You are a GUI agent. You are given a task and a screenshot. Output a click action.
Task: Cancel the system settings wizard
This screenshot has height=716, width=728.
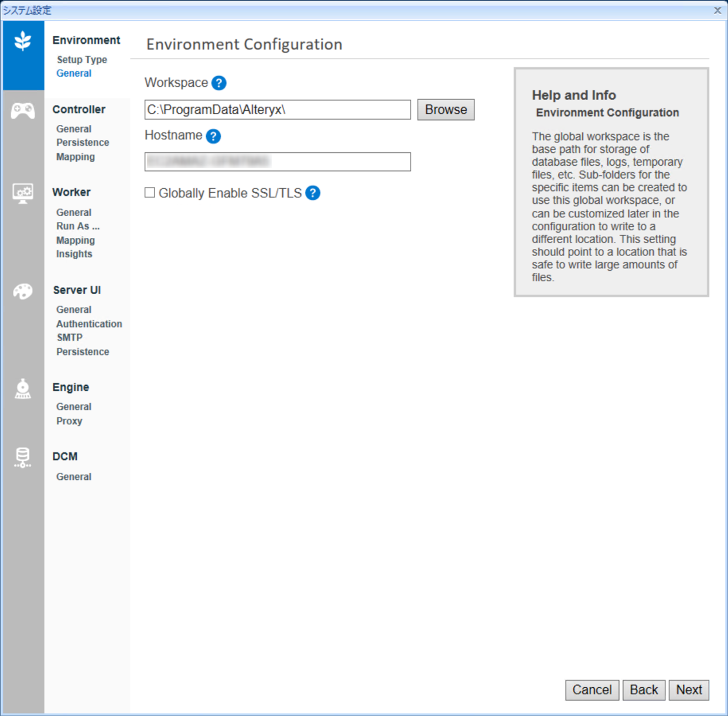click(x=592, y=690)
